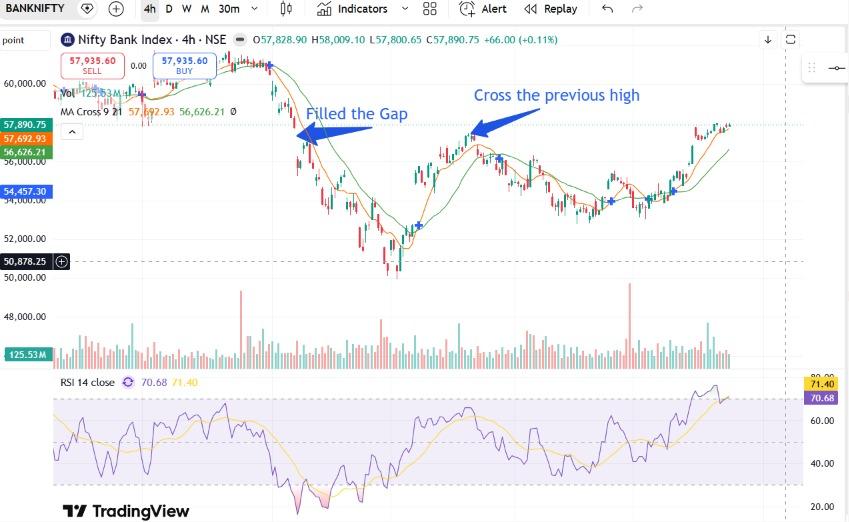Open the Indicators panel
849x522 pixels.
coord(352,9)
